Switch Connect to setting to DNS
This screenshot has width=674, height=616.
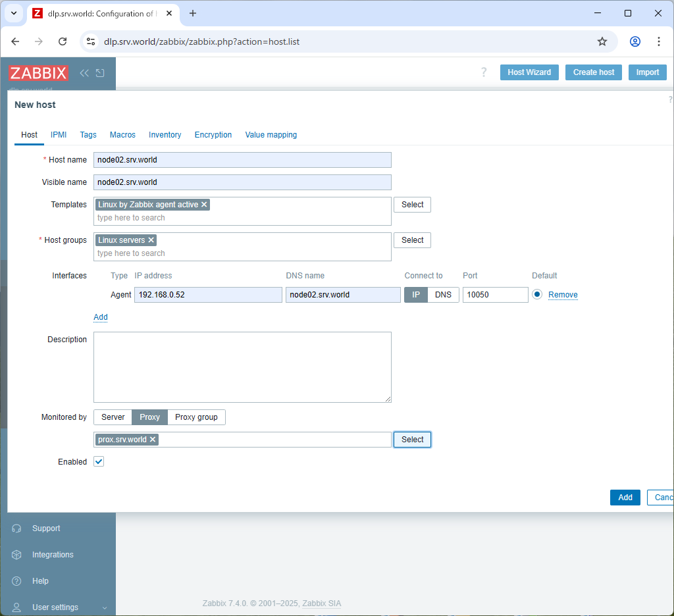pos(443,295)
